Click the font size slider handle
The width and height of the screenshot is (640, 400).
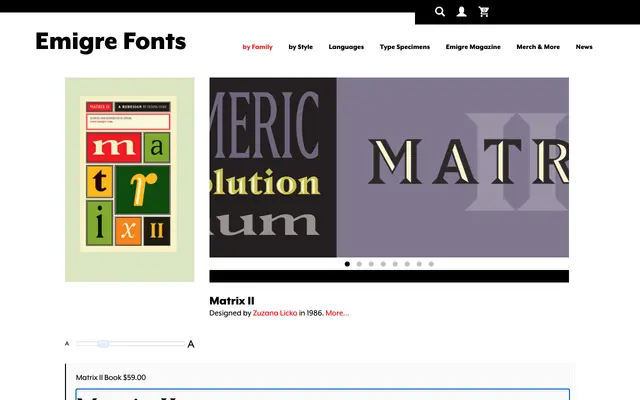[103, 344]
